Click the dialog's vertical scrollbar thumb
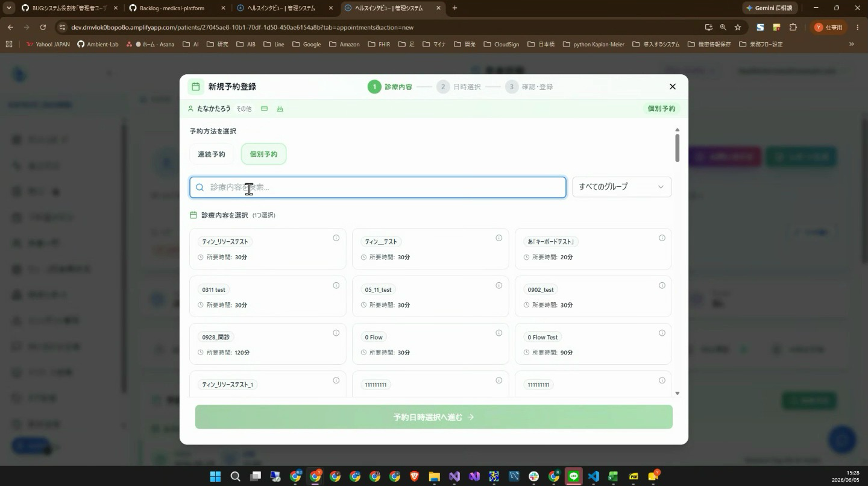 678,148
